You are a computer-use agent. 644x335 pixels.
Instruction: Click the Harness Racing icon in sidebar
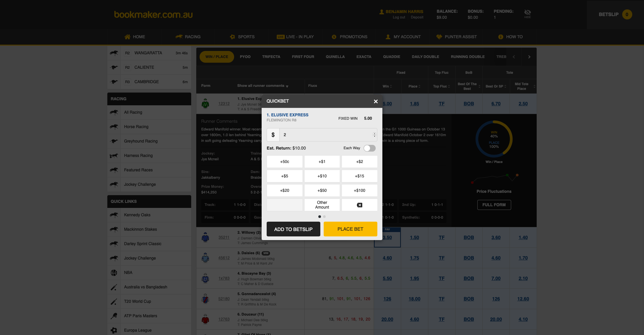[114, 156]
